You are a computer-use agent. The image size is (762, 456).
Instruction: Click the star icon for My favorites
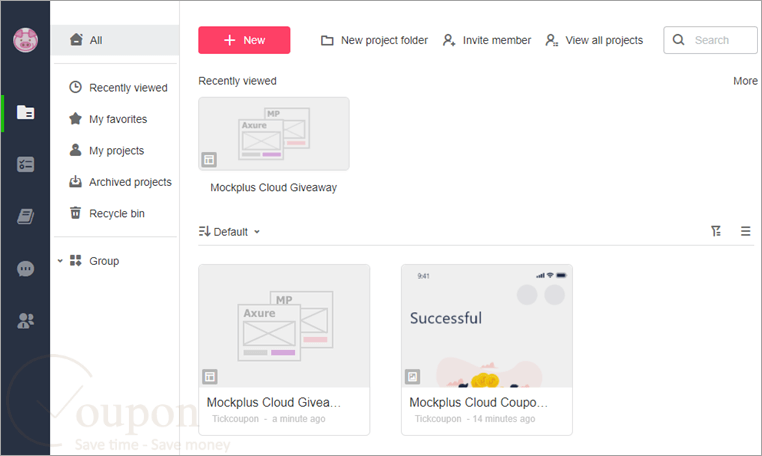75,119
